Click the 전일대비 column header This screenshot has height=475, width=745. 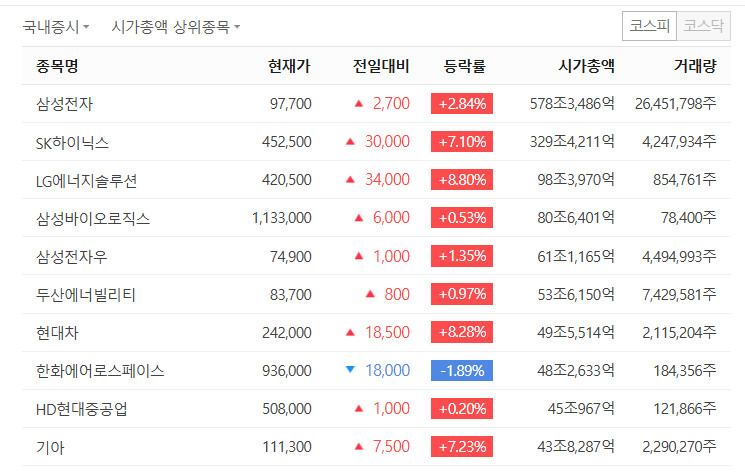[x=381, y=66]
